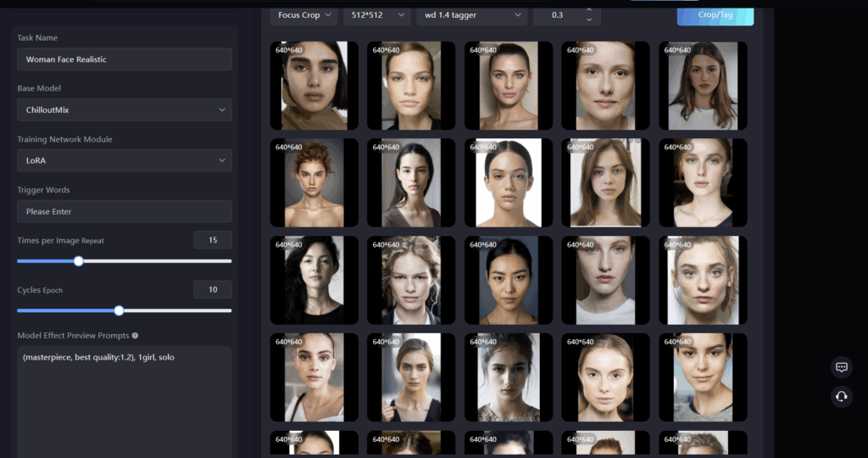Increase the 0.3 threshold using the up arrow

(x=589, y=10)
